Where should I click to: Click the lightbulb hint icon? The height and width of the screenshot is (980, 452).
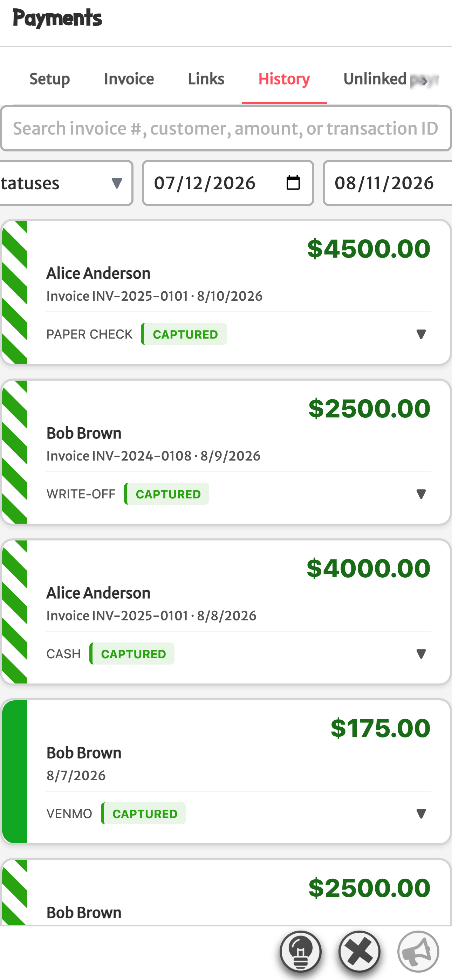(301, 952)
